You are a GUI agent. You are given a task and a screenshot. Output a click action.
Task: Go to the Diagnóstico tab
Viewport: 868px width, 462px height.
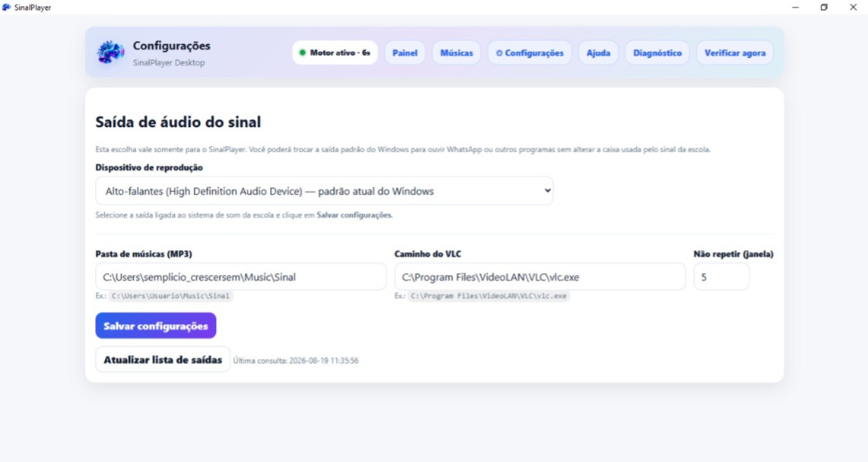point(658,53)
